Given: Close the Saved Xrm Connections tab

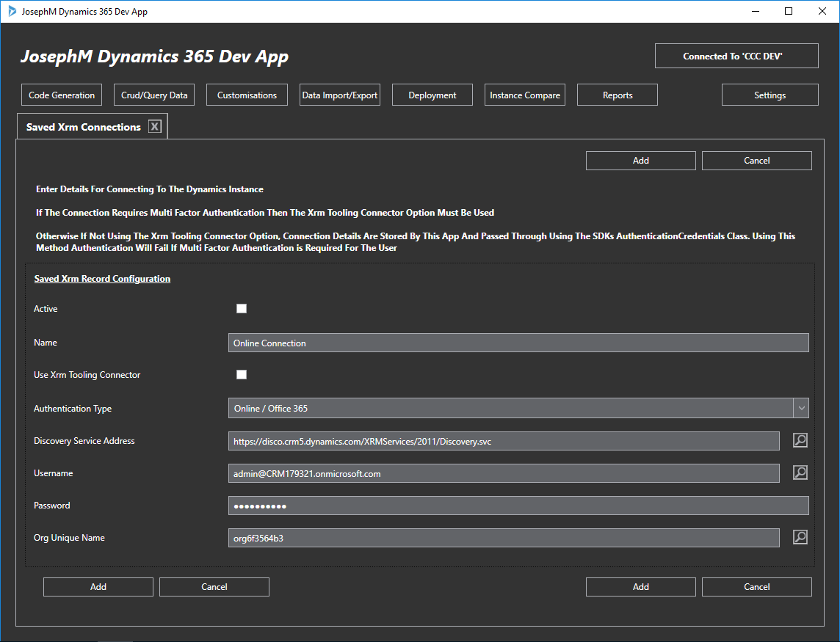Looking at the screenshot, I should pyautogui.click(x=154, y=126).
